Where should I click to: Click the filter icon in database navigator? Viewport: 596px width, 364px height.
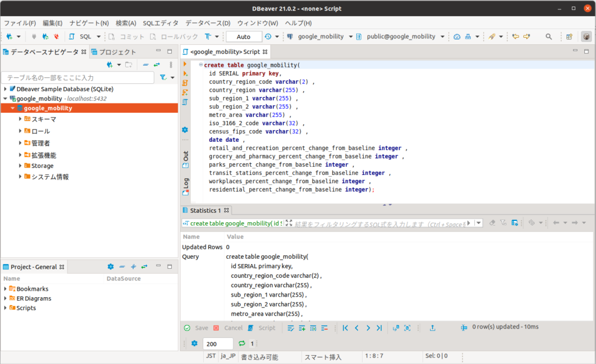164,77
